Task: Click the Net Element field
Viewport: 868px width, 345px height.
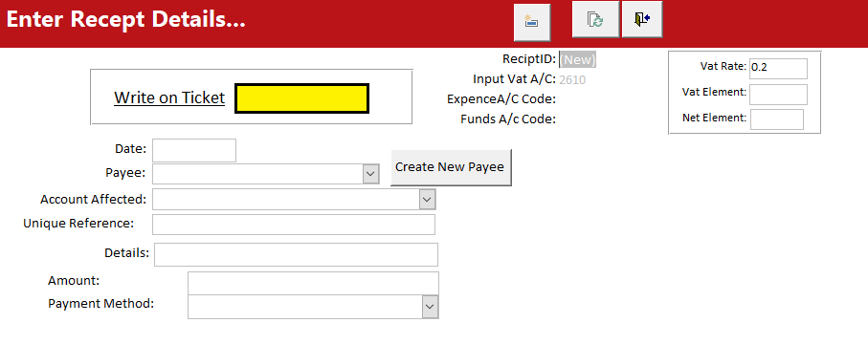Action: tap(777, 119)
